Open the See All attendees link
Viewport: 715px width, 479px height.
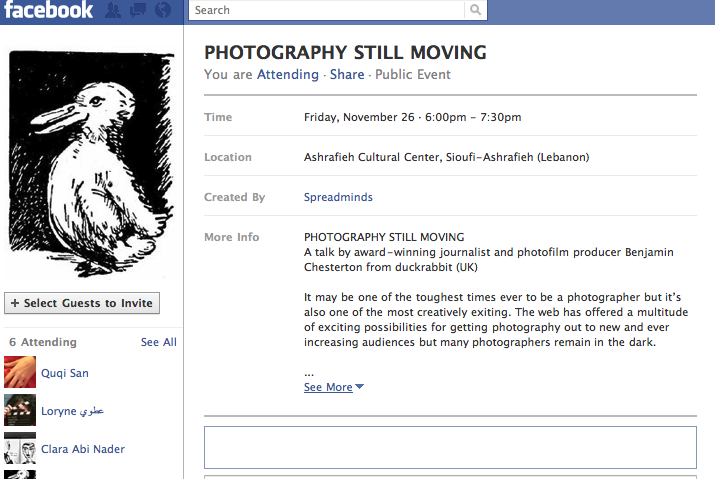point(159,342)
